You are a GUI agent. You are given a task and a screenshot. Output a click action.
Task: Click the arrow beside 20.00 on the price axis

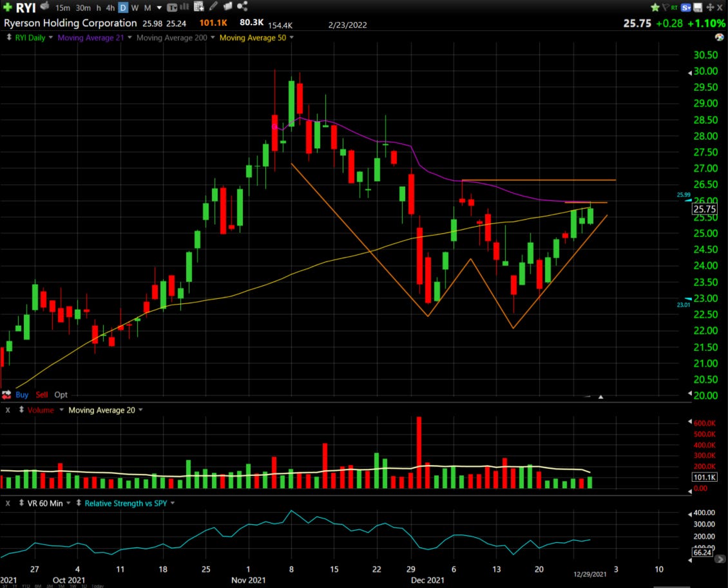(689, 394)
